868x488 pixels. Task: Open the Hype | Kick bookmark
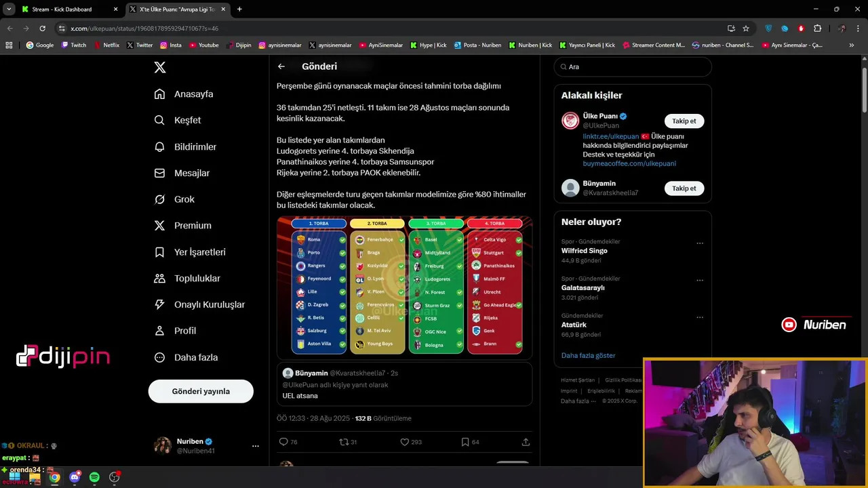429,45
